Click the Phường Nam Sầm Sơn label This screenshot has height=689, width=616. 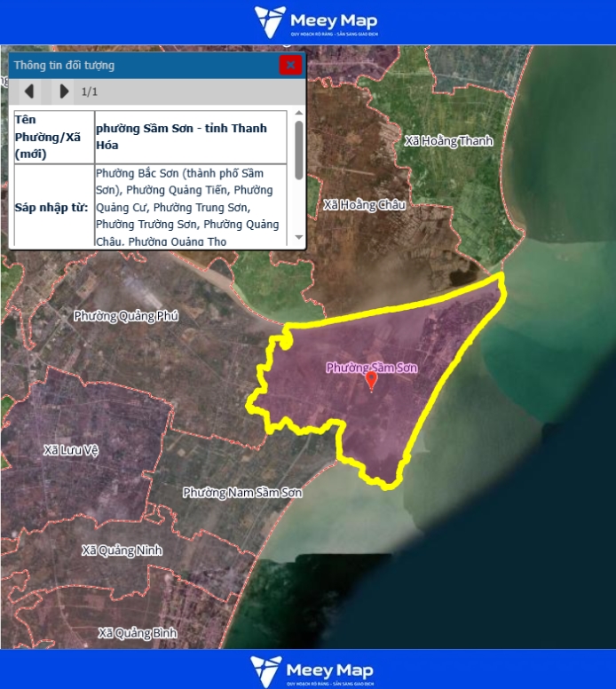pyautogui.click(x=242, y=492)
